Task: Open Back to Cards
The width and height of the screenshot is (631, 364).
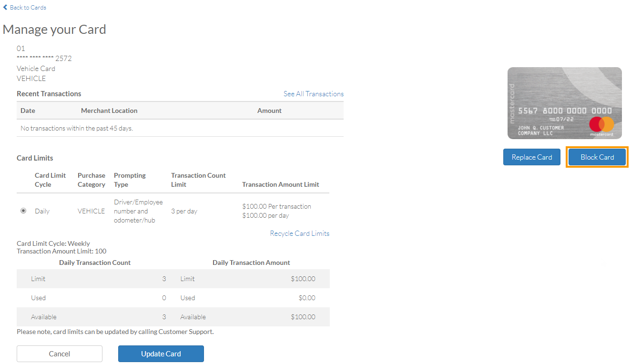Action: click(27, 7)
